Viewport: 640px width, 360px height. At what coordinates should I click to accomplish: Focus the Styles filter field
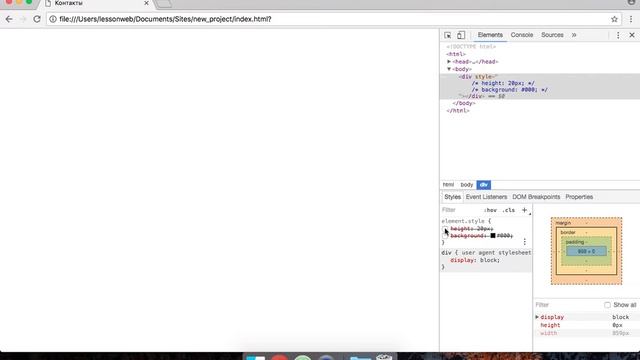coord(460,210)
